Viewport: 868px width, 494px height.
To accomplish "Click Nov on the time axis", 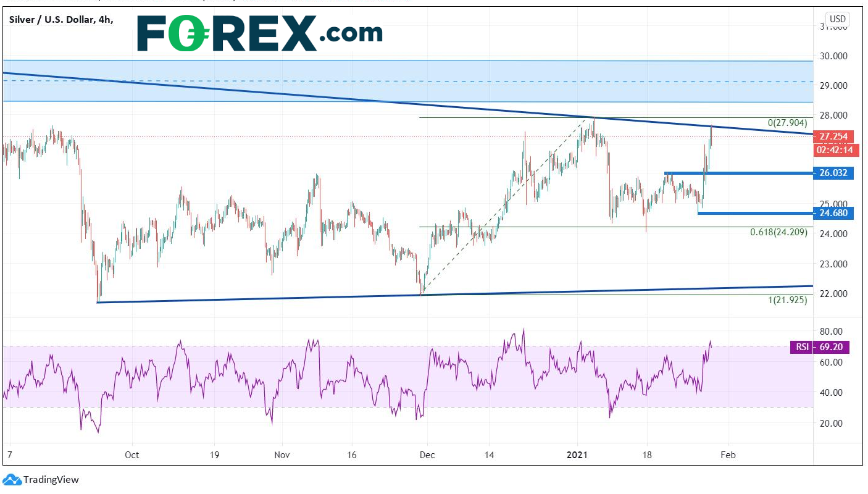I will tap(282, 454).
